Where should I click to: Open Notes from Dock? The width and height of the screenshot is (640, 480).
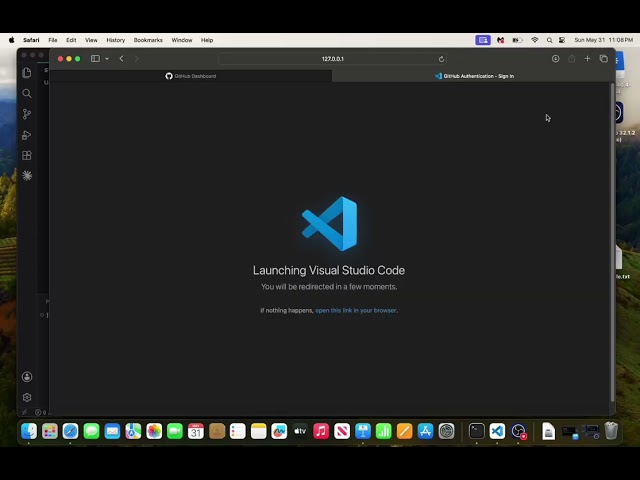pyautogui.click(x=258, y=431)
